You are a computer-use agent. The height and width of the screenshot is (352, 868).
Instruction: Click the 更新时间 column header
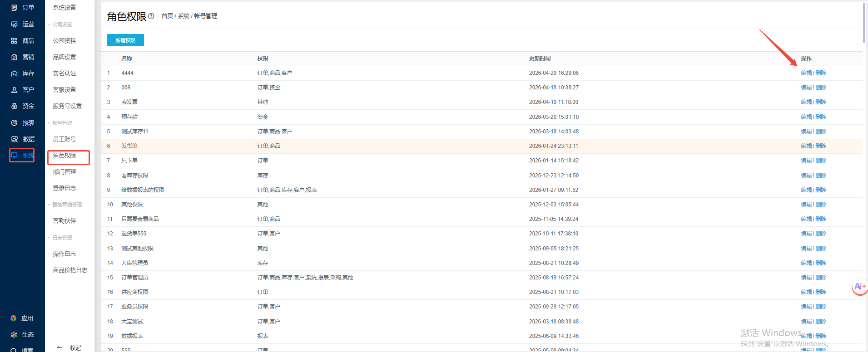coord(540,59)
